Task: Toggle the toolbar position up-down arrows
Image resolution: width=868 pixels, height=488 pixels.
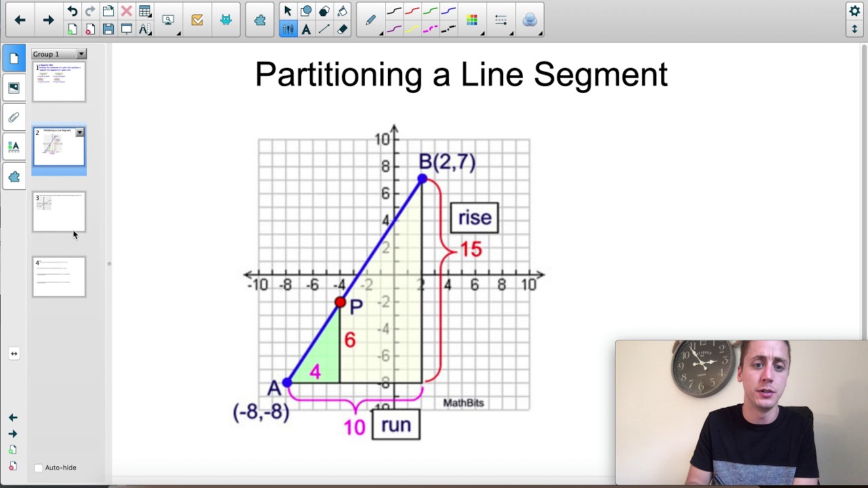Action: pos(854,29)
